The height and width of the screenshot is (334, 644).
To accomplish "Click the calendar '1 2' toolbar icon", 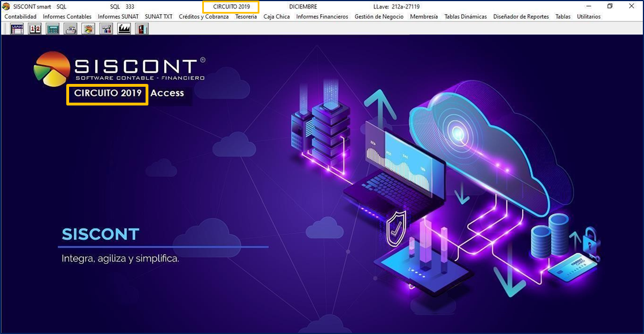I will pyautogui.click(x=35, y=29).
